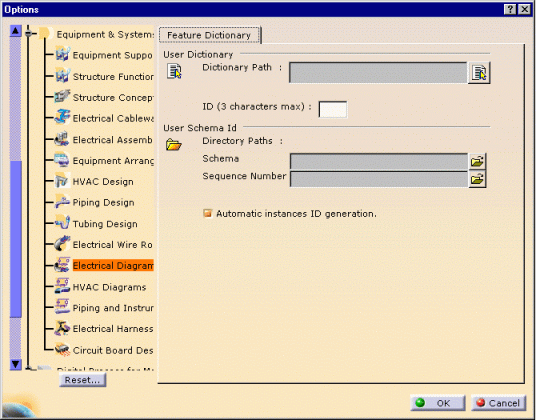The width and height of the screenshot is (536, 420).
Task: Select Electrical Wire Routing tree item
Action: coord(112,245)
